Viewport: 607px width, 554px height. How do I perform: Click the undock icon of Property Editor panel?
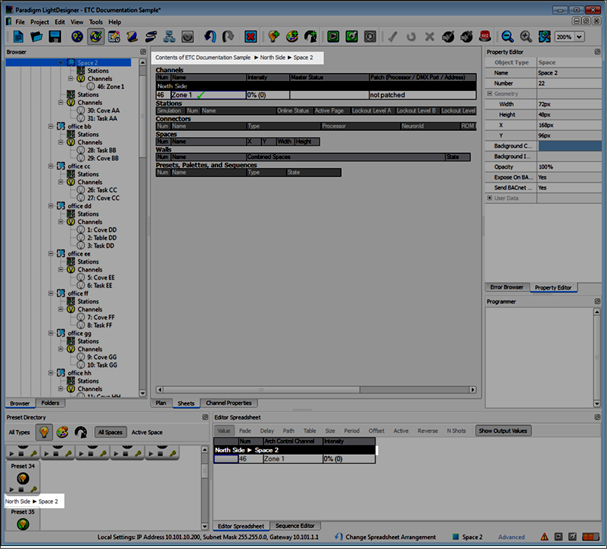(597, 52)
